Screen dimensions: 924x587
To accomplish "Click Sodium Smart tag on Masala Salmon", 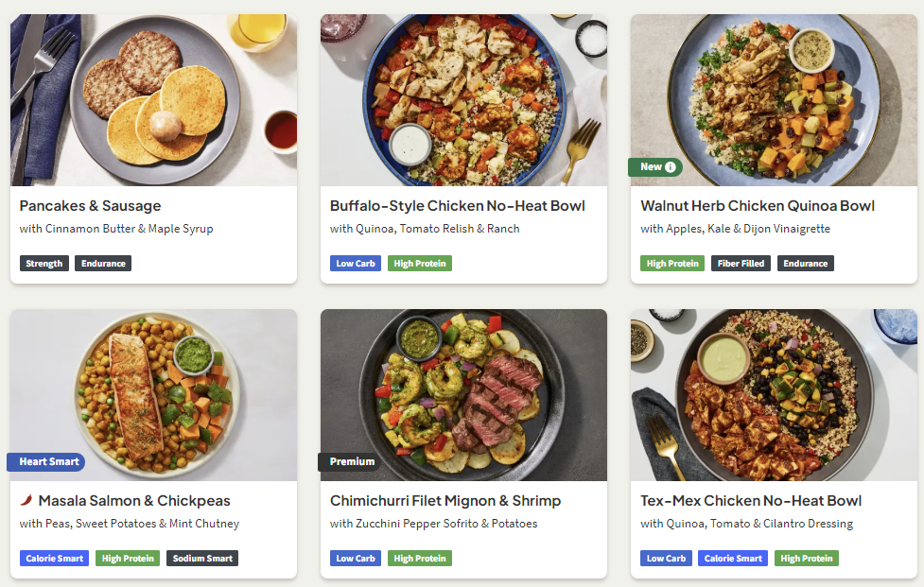I will pyautogui.click(x=202, y=558).
